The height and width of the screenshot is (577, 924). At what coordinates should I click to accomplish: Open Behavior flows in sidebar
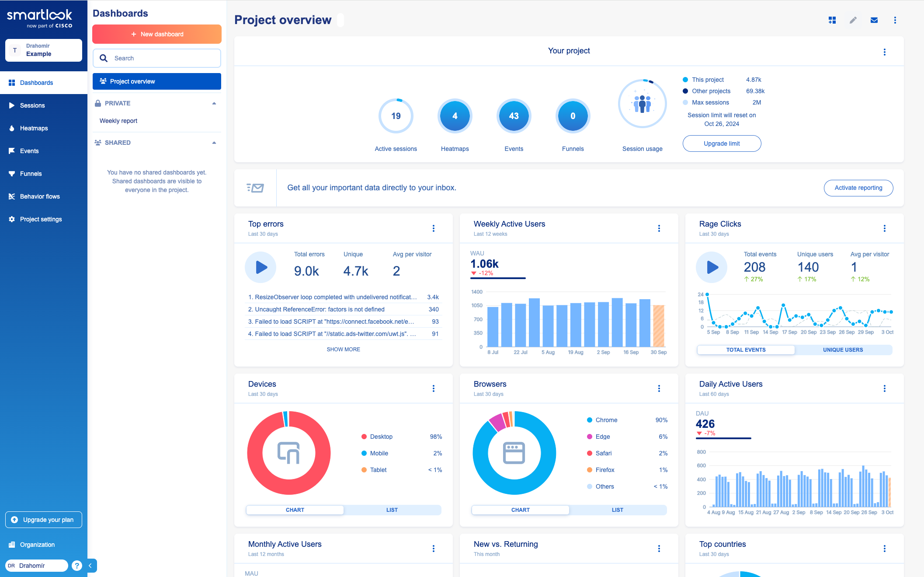44,196
